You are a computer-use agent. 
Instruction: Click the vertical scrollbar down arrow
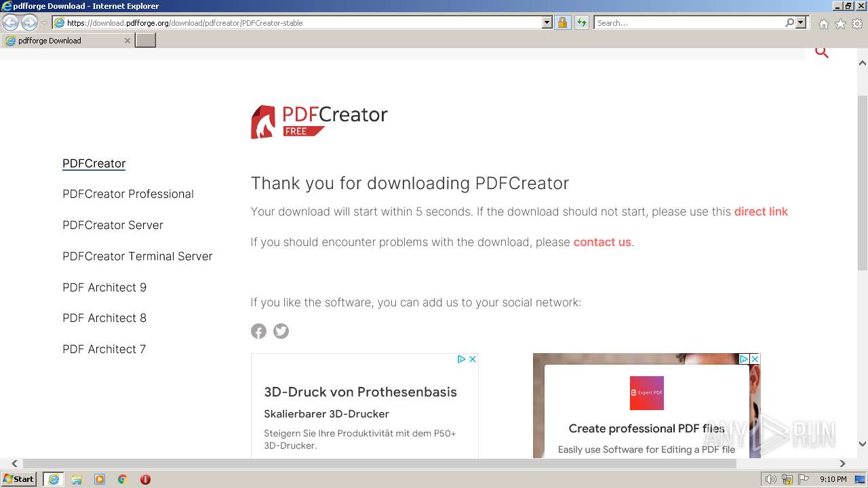click(863, 444)
